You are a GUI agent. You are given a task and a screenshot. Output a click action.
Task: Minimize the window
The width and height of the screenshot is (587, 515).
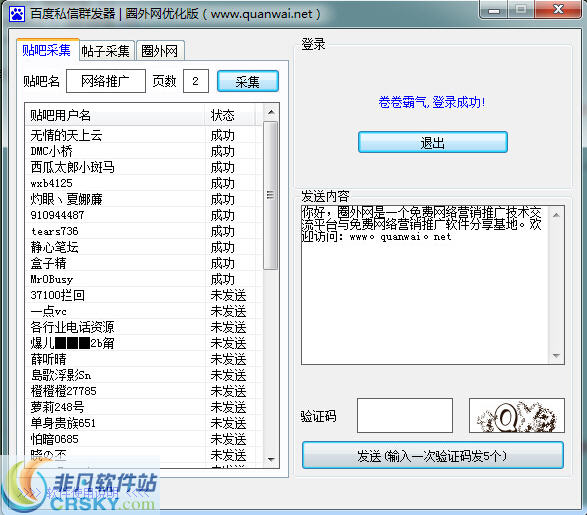(x=494, y=9)
